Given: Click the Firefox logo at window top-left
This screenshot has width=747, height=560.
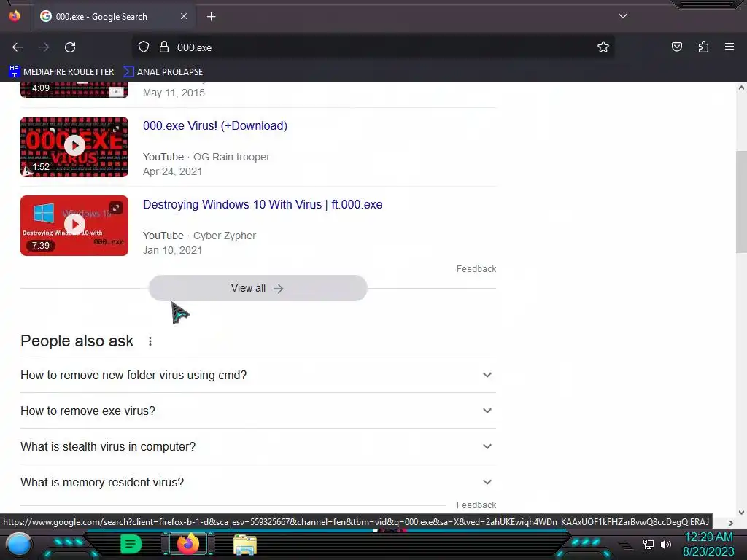Looking at the screenshot, I should tap(15, 16).
